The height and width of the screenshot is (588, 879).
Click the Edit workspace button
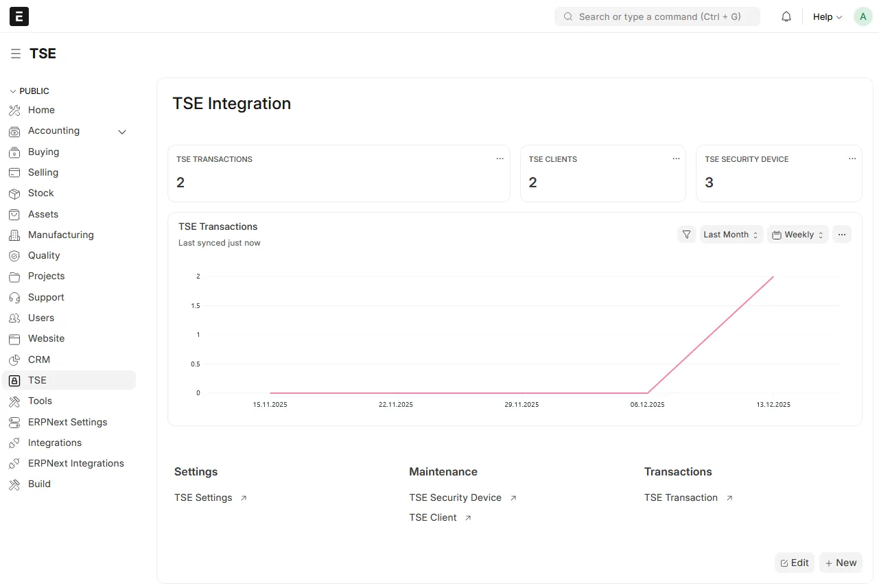795,563
